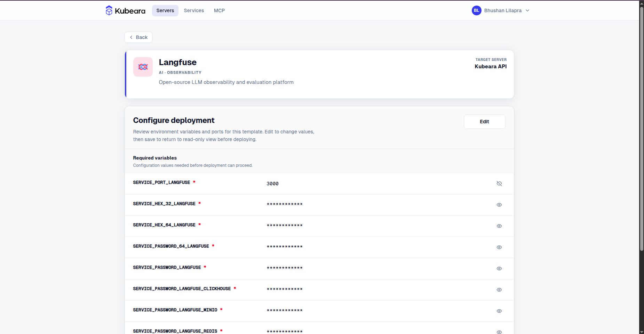Click the SERVICE_PASSWORD_64_LANGFUSE variable name
Screen dimensions: 644x334
[171, 246]
